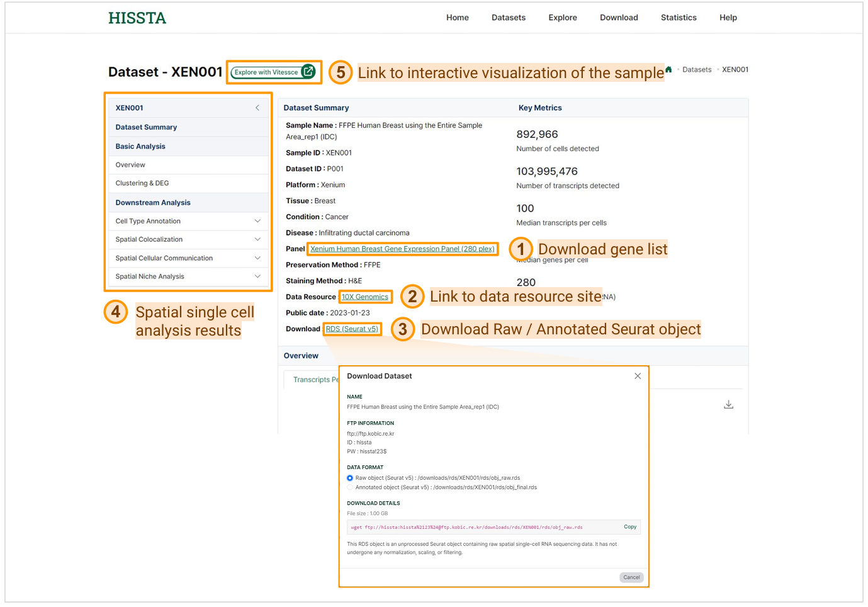Go to Statistics in navigation bar
The width and height of the screenshot is (868, 607).
pos(678,18)
